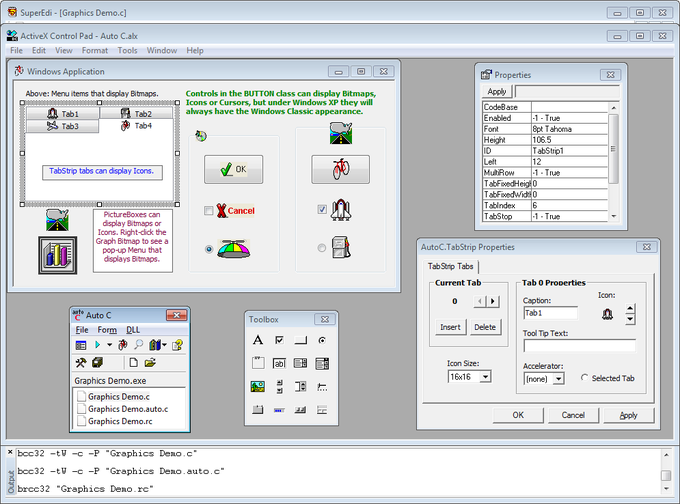Select Tab4 in the tab strip

pyautogui.click(x=136, y=126)
